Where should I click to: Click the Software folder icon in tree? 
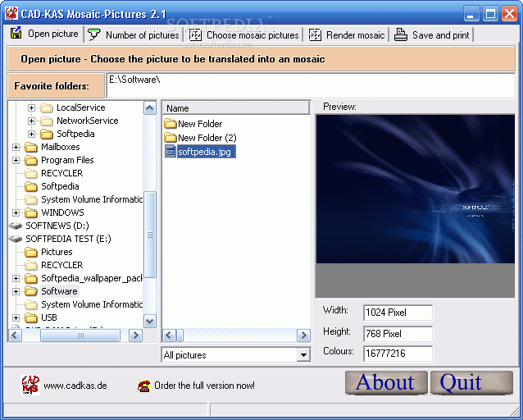(31, 291)
